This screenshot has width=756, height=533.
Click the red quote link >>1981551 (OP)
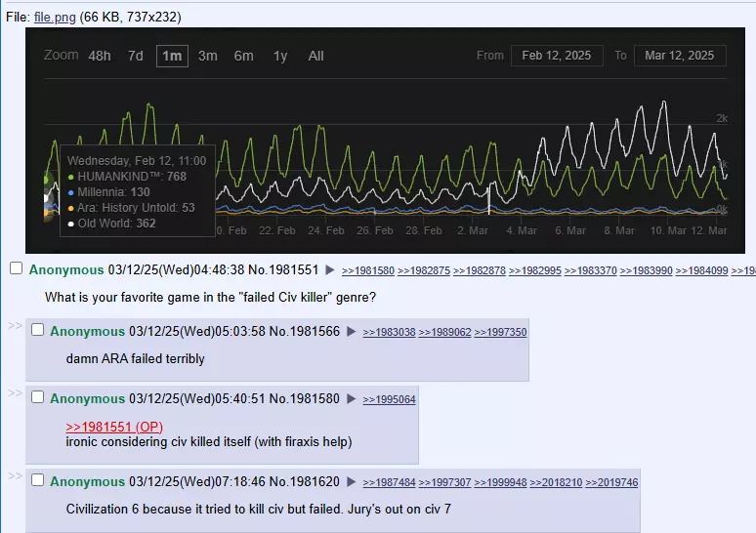tap(114, 427)
